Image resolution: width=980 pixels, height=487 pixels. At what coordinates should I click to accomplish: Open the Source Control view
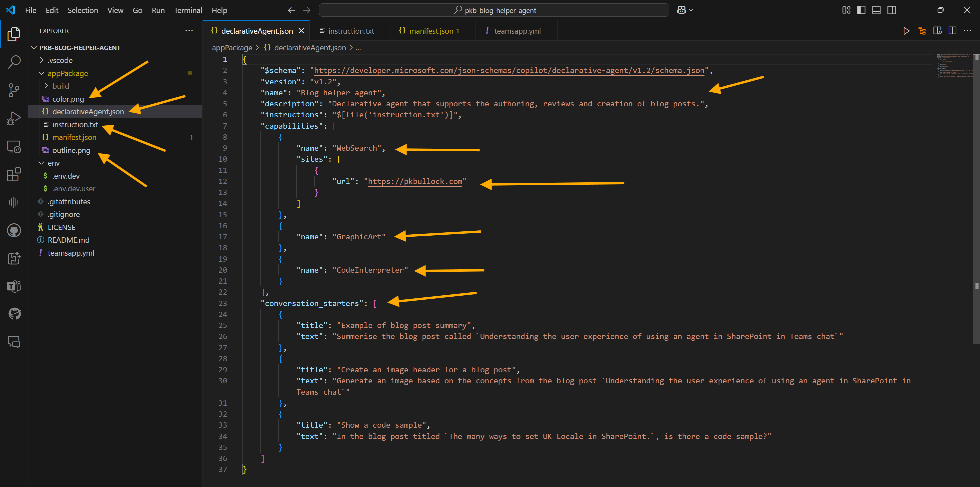[14, 90]
